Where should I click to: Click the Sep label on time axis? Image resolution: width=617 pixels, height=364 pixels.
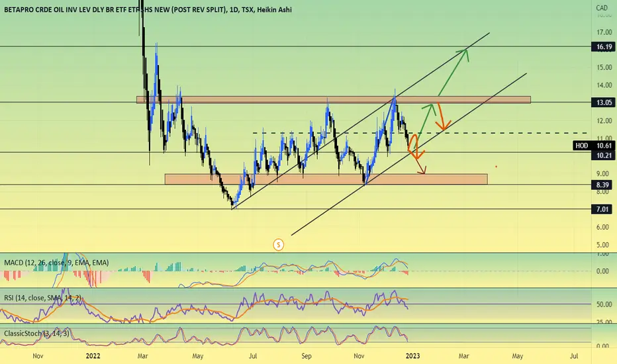[x=306, y=356]
